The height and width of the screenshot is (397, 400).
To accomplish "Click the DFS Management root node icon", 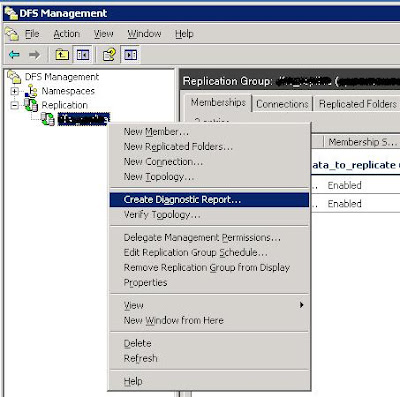I will (x=14, y=77).
